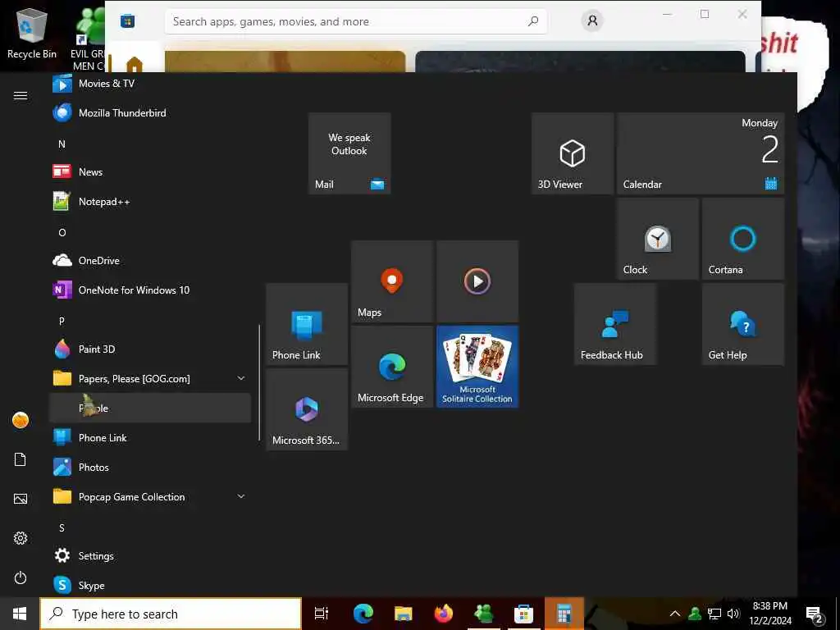The height and width of the screenshot is (630, 840).
Task: Launch the Photos app
Action: click(x=150, y=467)
